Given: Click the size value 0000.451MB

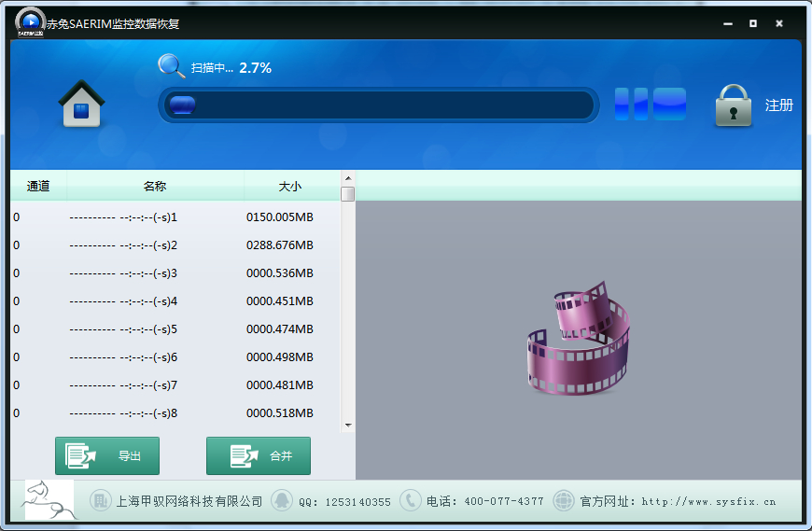Looking at the screenshot, I should tap(280, 300).
